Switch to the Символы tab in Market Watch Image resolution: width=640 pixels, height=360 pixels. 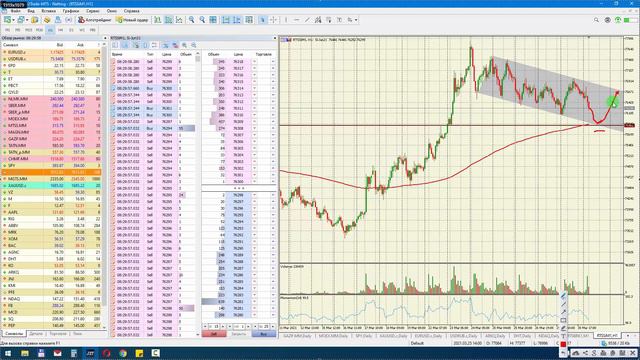tap(14, 334)
